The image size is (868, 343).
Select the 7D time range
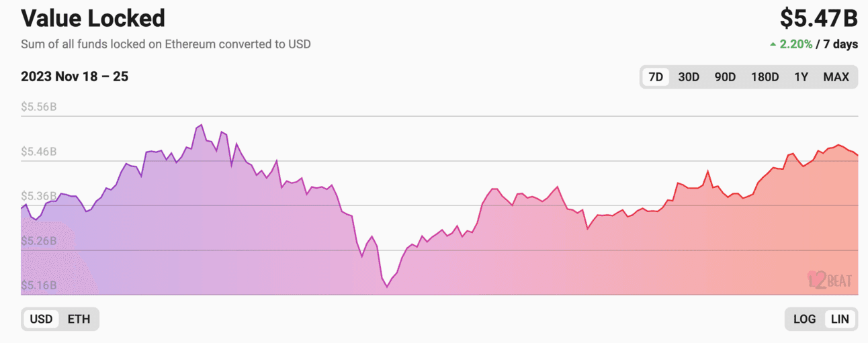[656, 77]
